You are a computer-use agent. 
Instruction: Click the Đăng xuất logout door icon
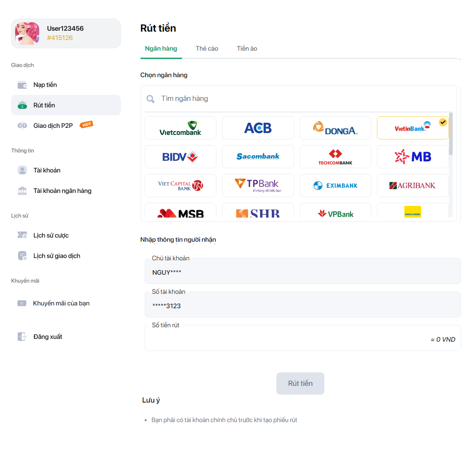pyautogui.click(x=22, y=337)
